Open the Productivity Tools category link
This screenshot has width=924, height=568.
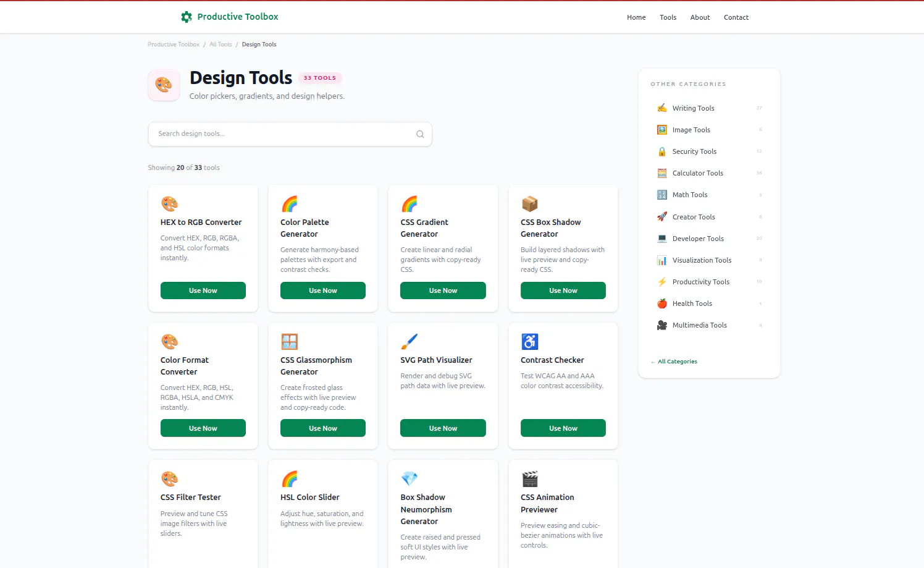(x=709, y=282)
